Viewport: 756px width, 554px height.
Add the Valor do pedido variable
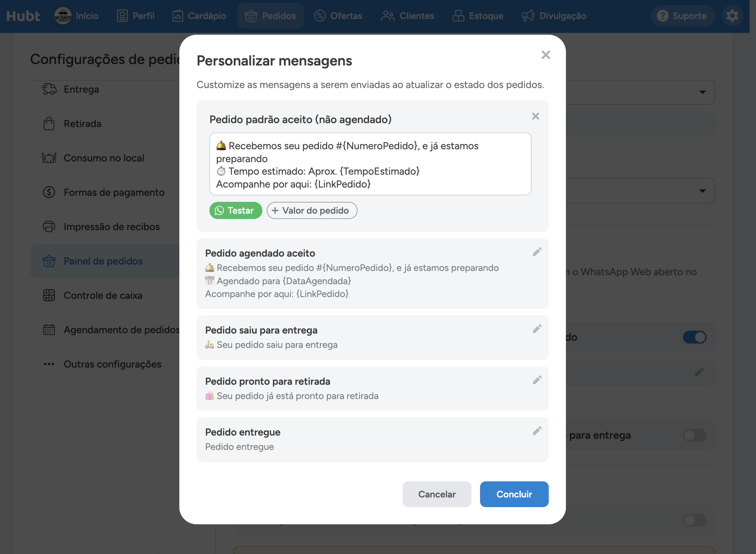point(312,210)
